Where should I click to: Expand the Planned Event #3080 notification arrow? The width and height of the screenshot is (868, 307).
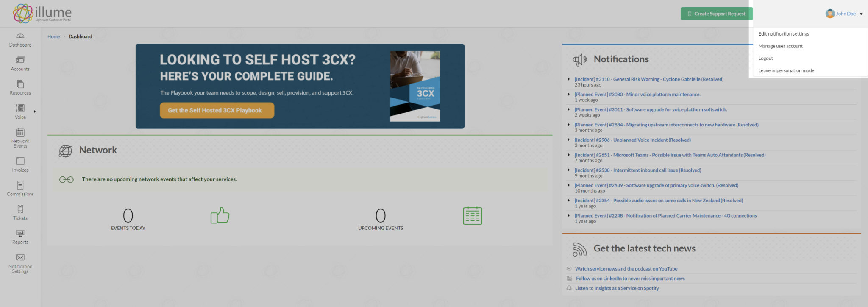point(569,94)
